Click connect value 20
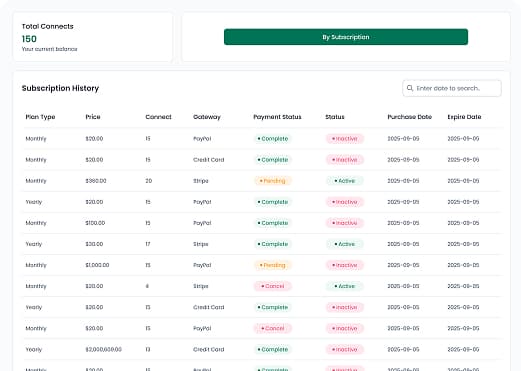The width and height of the screenshot is (521, 371). click(149, 181)
